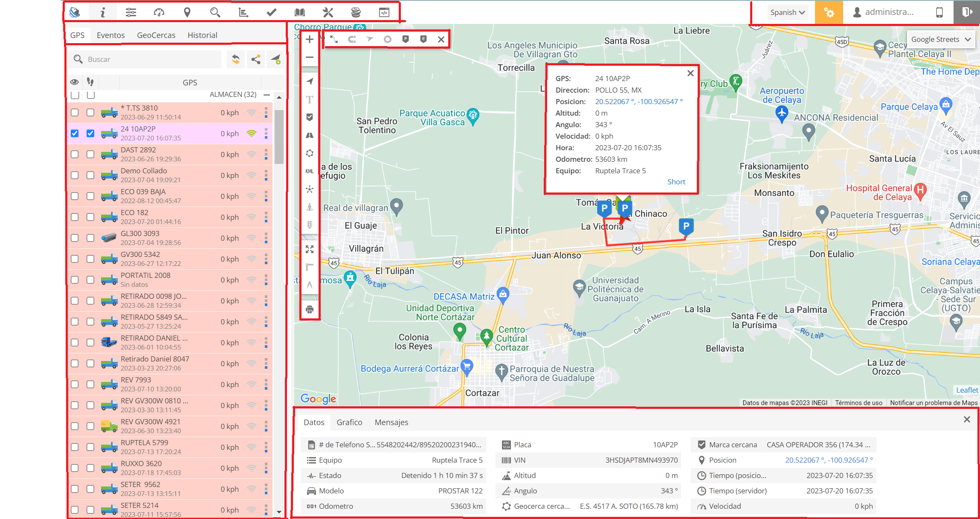Toggle the cluster icon on map toolbar
980x519 pixels.
310,189
